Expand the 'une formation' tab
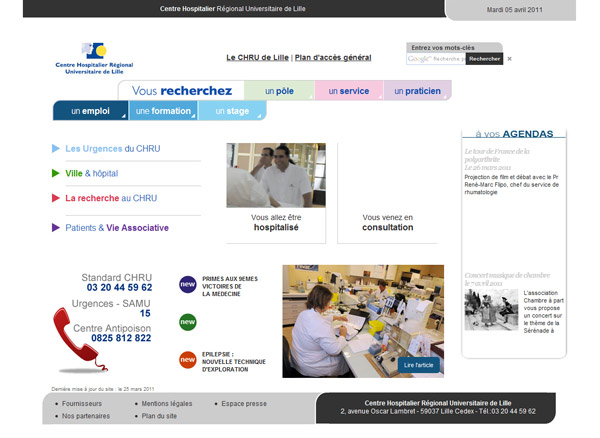The image size is (600, 438). click(162, 111)
